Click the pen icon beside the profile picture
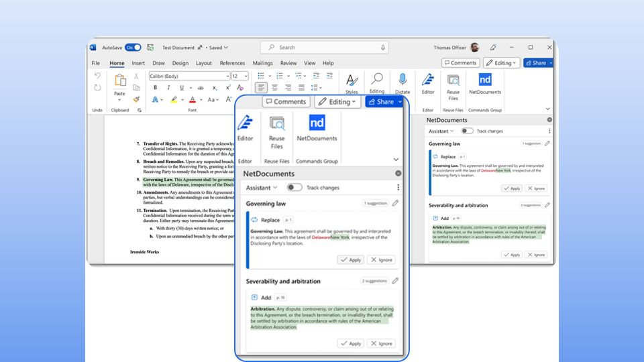The height and width of the screenshot is (362, 644). click(493, 48)
